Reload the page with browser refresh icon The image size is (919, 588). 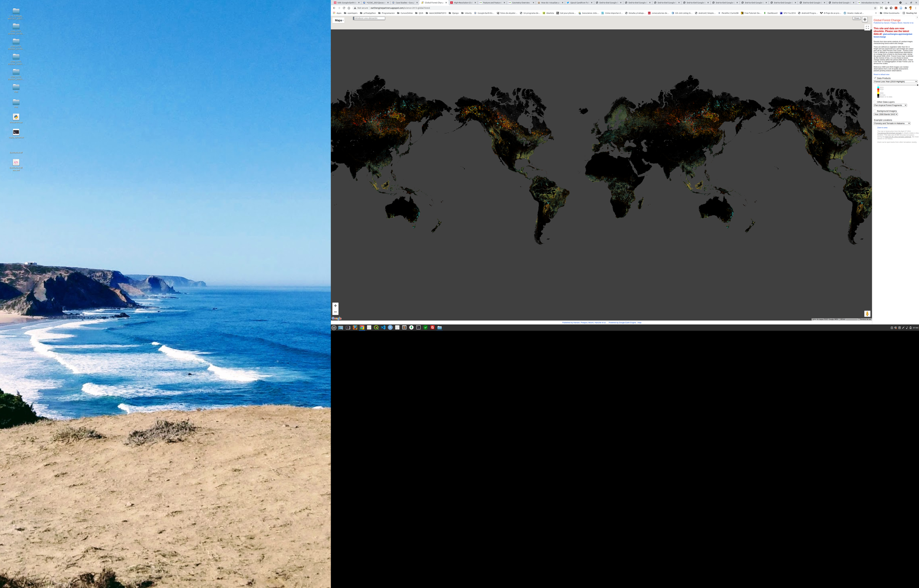(x=344, y=8)
